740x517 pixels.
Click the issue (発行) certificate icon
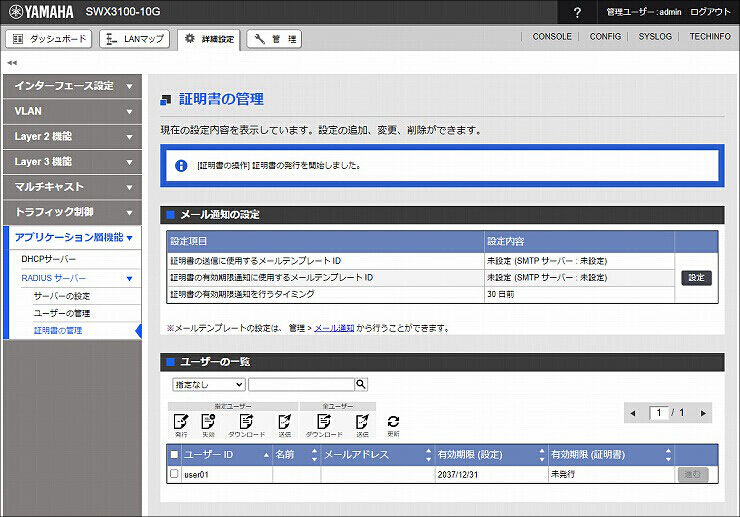pyautogui.click(x=181, y=425)
